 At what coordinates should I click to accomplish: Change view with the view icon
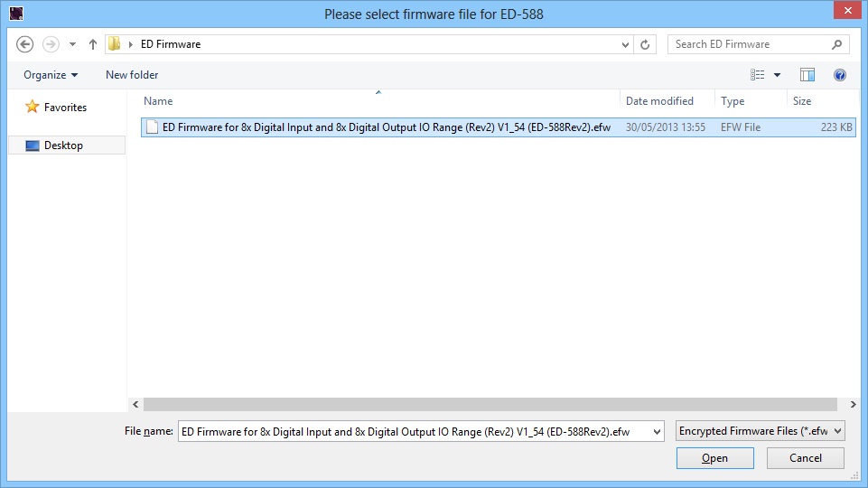(x=757, y=75)
